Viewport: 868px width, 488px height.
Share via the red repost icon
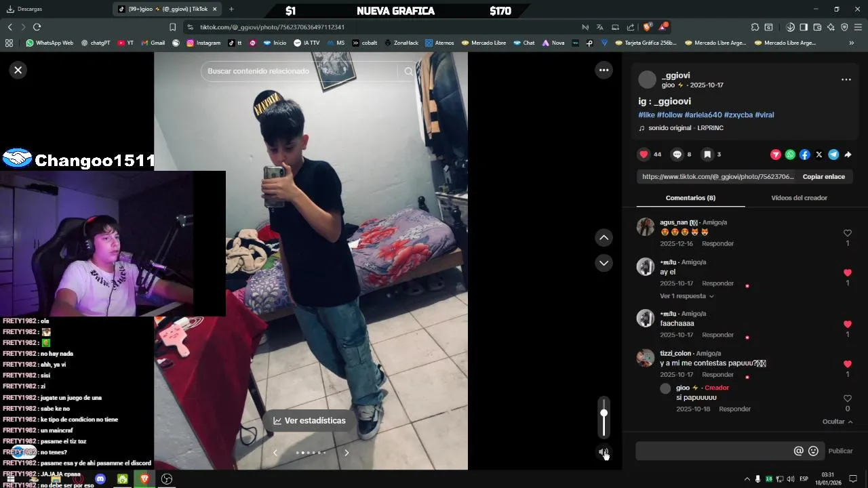(776, 155)
